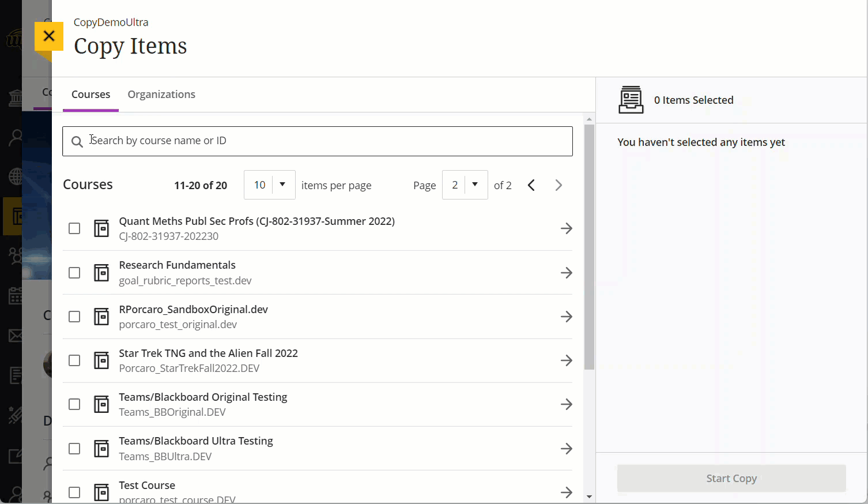Open items per page dropdown
The height and width of the screenshot is (504, 868).
coord(270,185)
